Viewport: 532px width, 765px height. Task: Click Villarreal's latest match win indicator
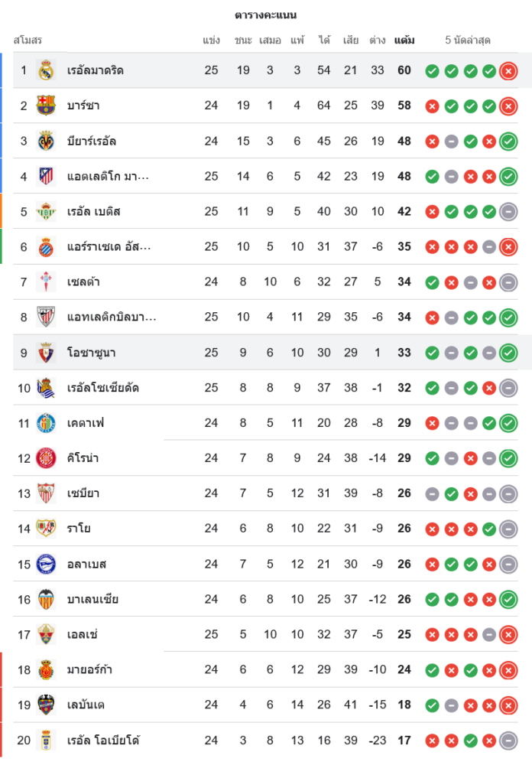tap(508, 142)
